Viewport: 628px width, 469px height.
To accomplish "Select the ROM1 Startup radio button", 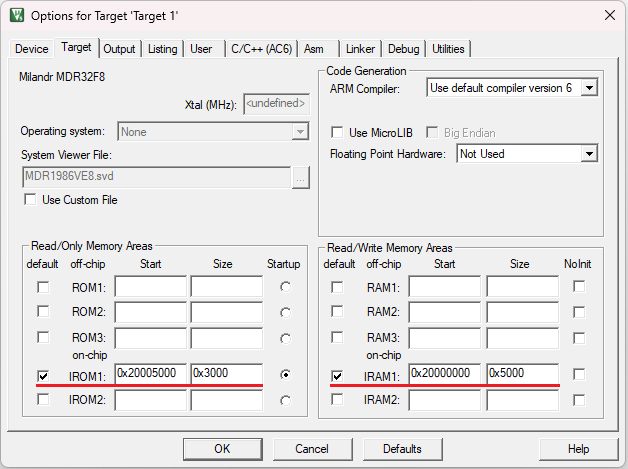I will click(x=287, y=287).
